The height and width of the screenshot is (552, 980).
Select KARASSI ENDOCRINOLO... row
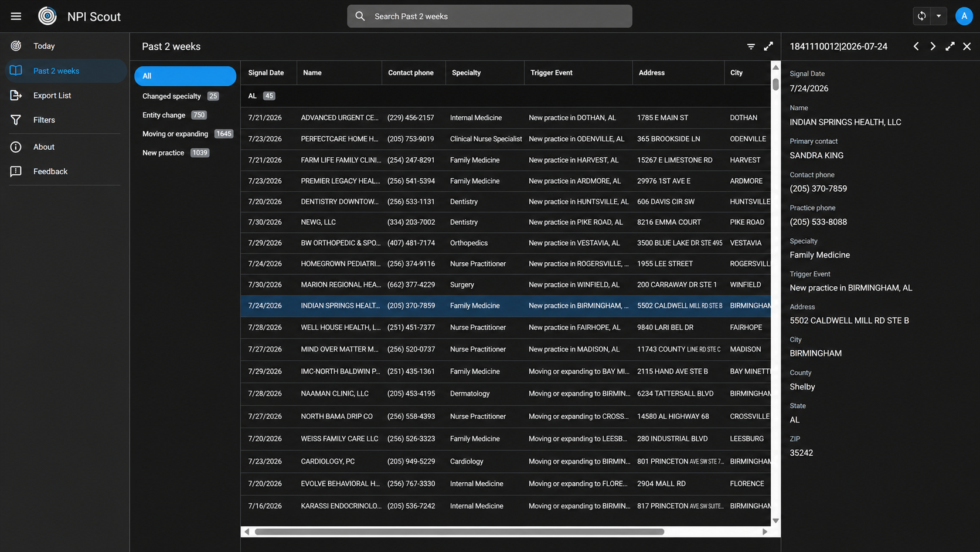(x=506, y=506)
